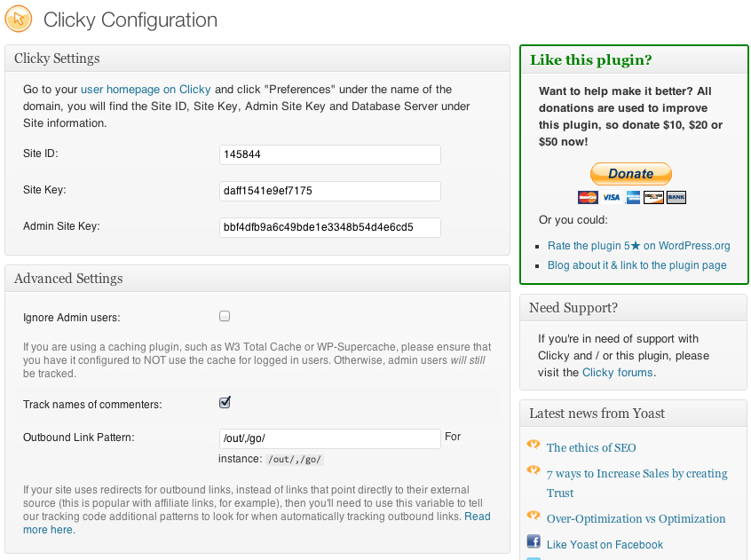The image size is (751, 560).
Task: Click the yellow Donate button
Action: (x=631, y=174)
